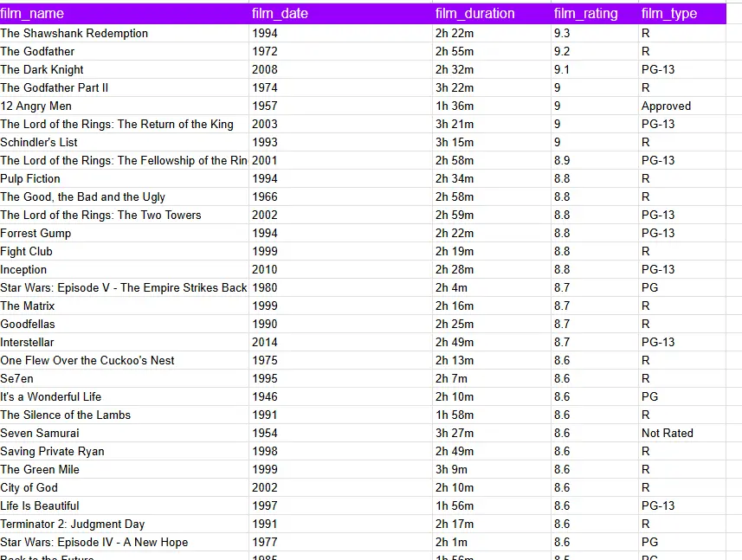The image size is (742, 560).
Task: Select the film_rating header cell
Action: 595,13
